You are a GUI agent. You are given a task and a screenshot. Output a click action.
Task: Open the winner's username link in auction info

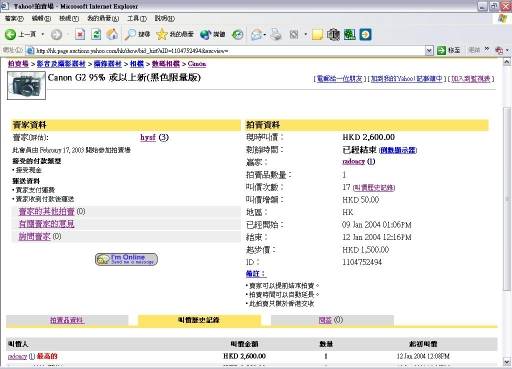(x=354, y=162)
